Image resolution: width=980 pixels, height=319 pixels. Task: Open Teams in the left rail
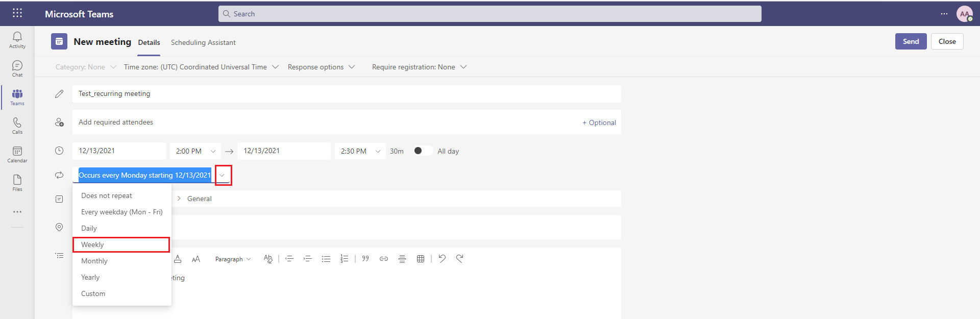pos(17,97)
